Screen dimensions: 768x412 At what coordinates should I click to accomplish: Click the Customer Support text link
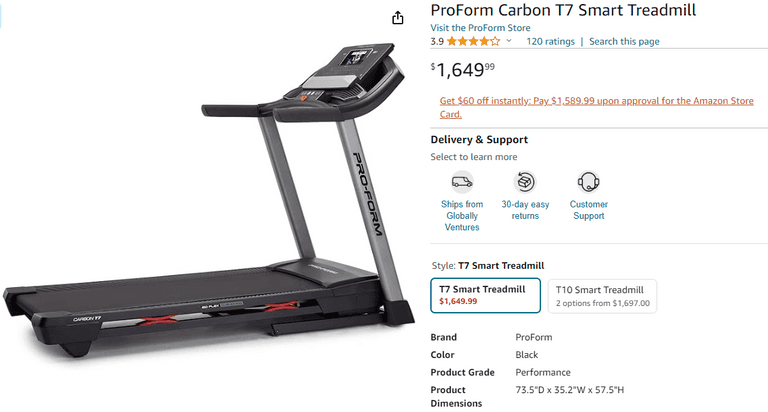[588, 210]
